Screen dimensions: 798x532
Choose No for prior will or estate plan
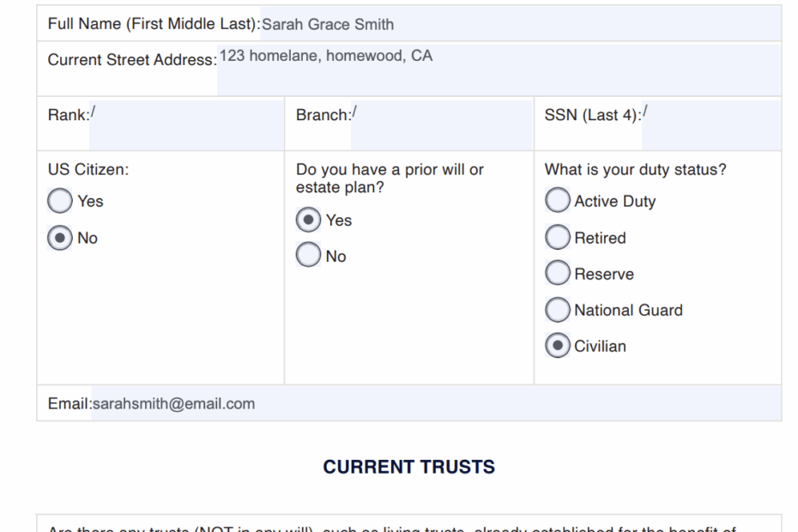(308, 255)
